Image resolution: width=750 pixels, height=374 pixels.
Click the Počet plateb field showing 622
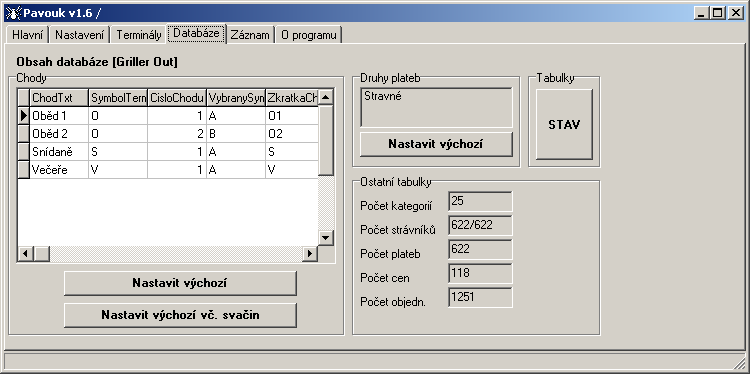[480, 249]
